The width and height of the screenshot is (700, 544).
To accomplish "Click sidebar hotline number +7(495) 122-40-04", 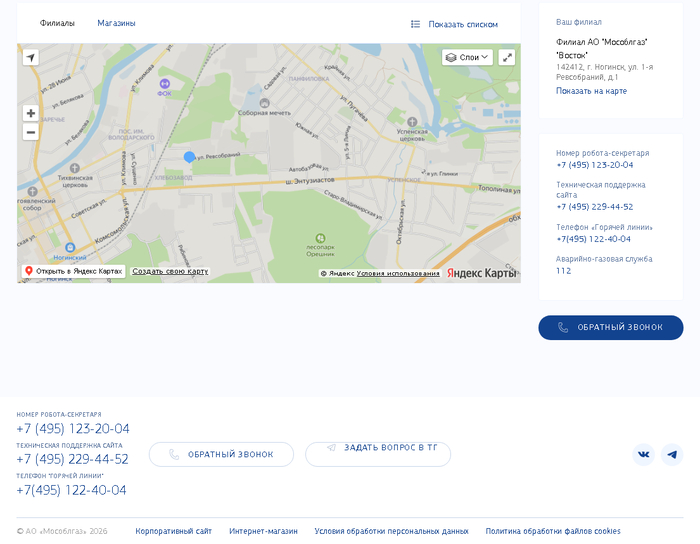I will [593, 239].
